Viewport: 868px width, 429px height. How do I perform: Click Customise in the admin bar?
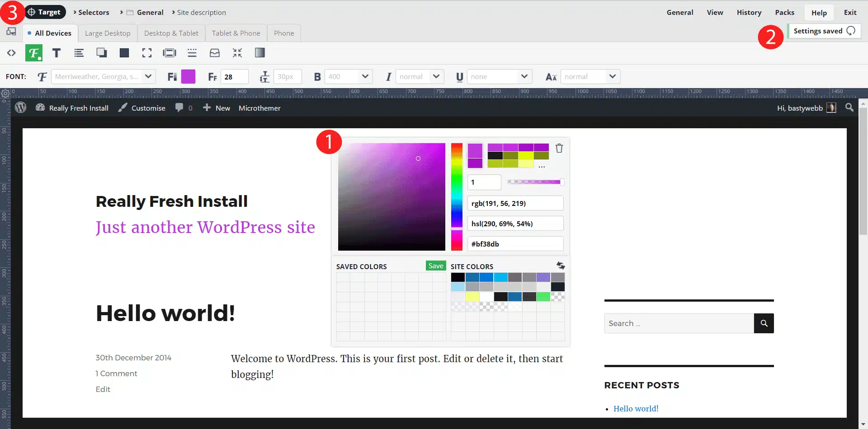pos(142,108)
